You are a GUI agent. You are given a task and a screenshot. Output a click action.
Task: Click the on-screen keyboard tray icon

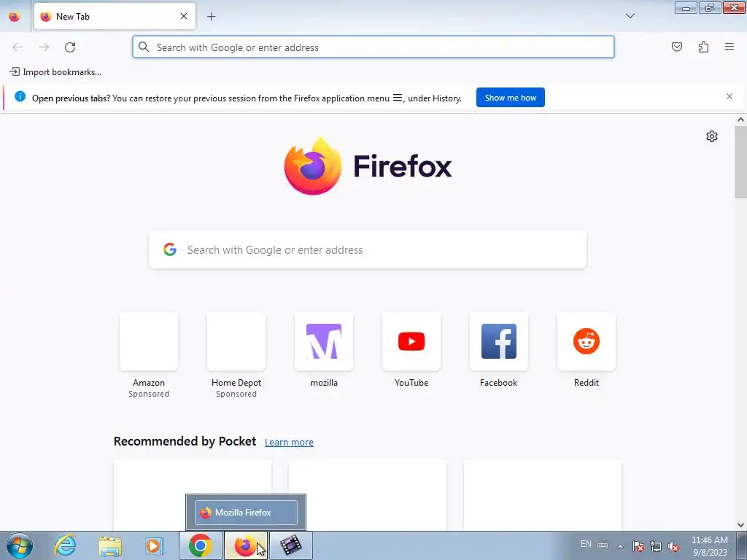coord(603,545)
